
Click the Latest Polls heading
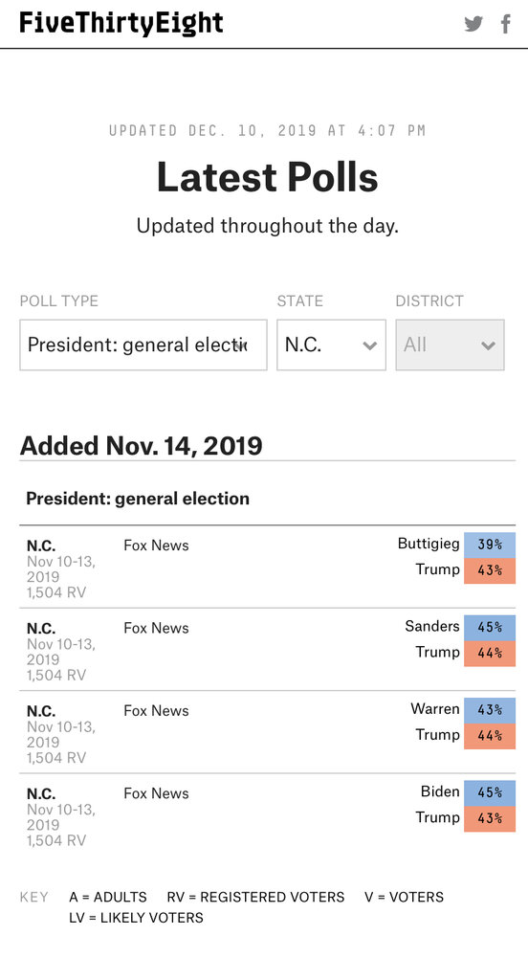(268, 177)
